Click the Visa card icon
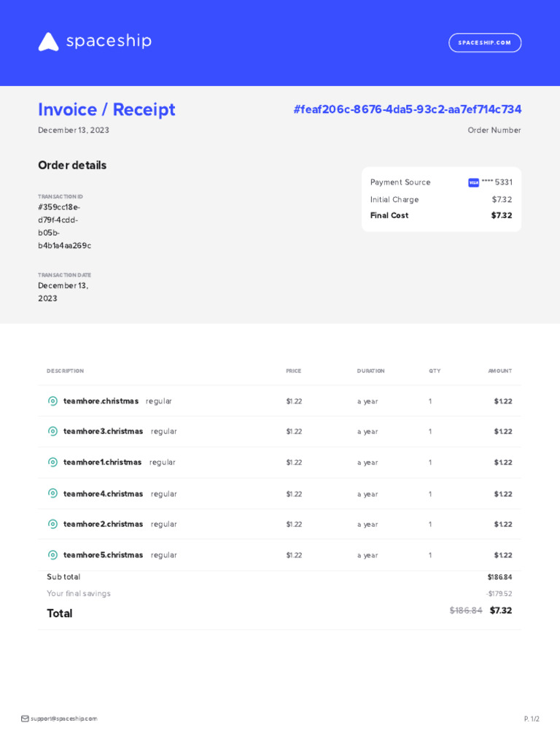 tap(473, 183)
